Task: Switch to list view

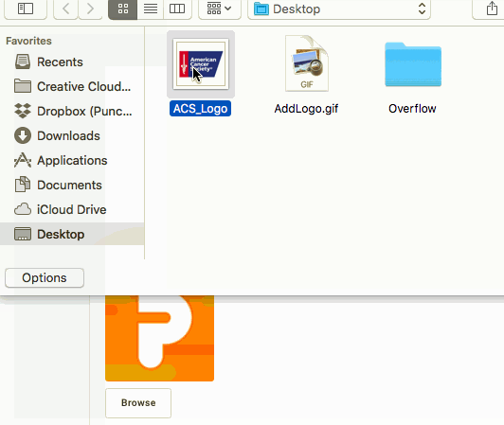Action: point(151,9)
